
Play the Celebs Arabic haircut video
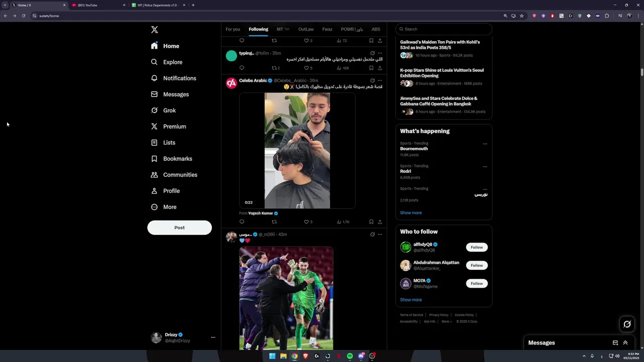coord(297,150)
